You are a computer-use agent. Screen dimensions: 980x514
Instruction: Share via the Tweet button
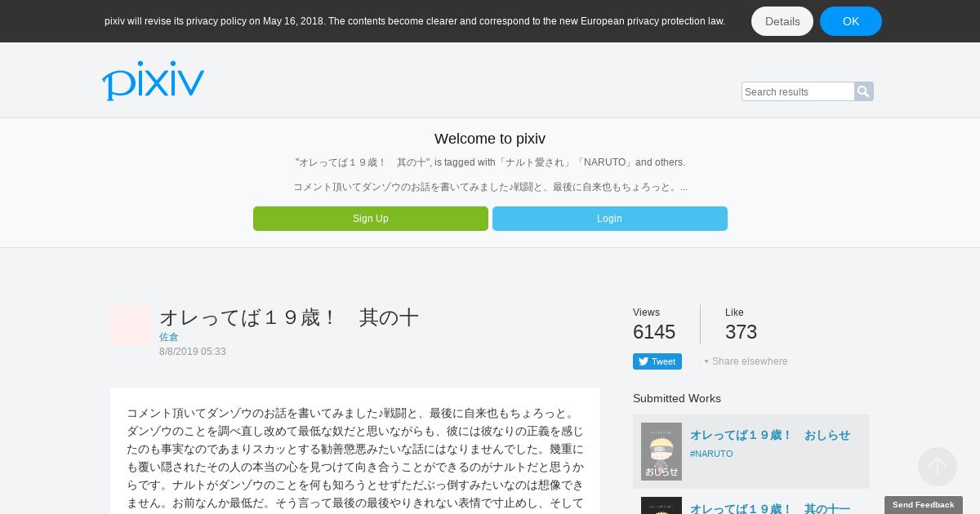[657, 361]
